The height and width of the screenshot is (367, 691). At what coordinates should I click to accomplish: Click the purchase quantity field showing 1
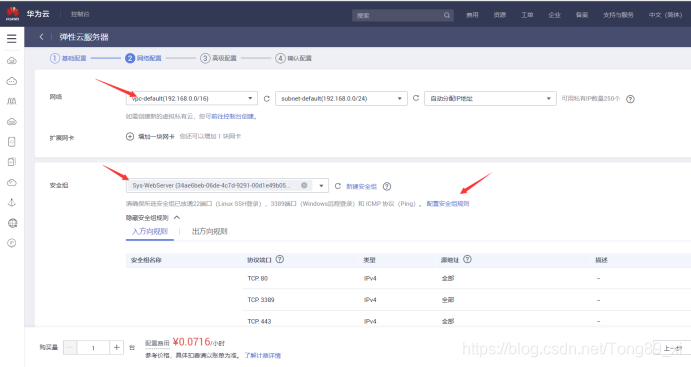tap(93, 348)
